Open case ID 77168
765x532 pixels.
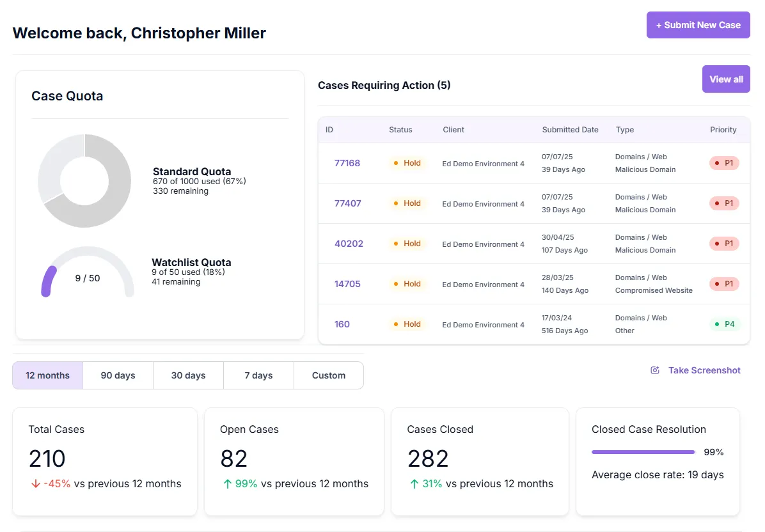[x=347, y=163]
